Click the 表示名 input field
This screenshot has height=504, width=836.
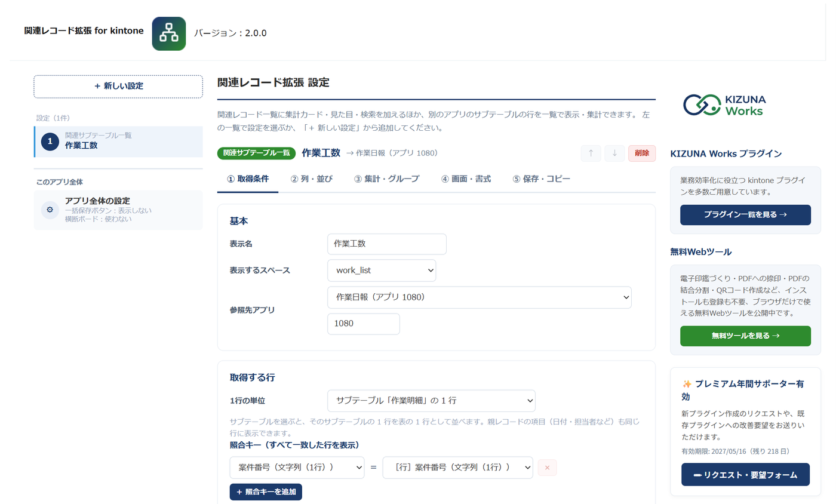coord(387,244)
